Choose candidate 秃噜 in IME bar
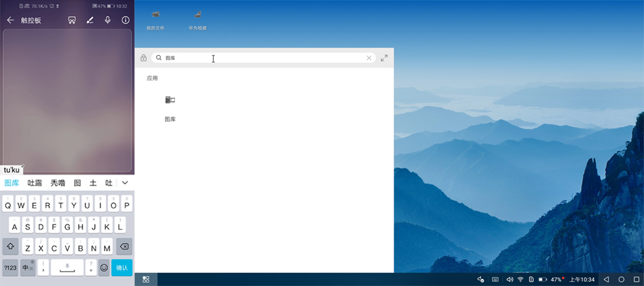Viewport: 644px width, 286px height. [x=58, y=183]
